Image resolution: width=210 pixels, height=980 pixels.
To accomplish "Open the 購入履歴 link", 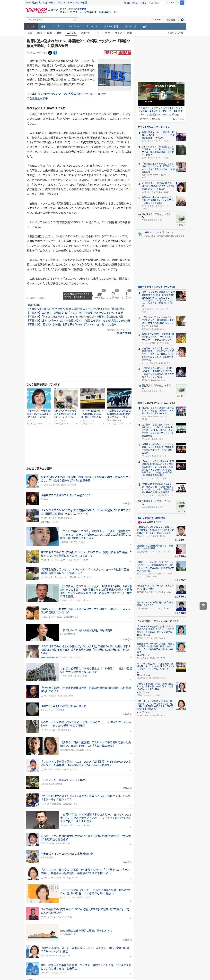I will [171, 20].
